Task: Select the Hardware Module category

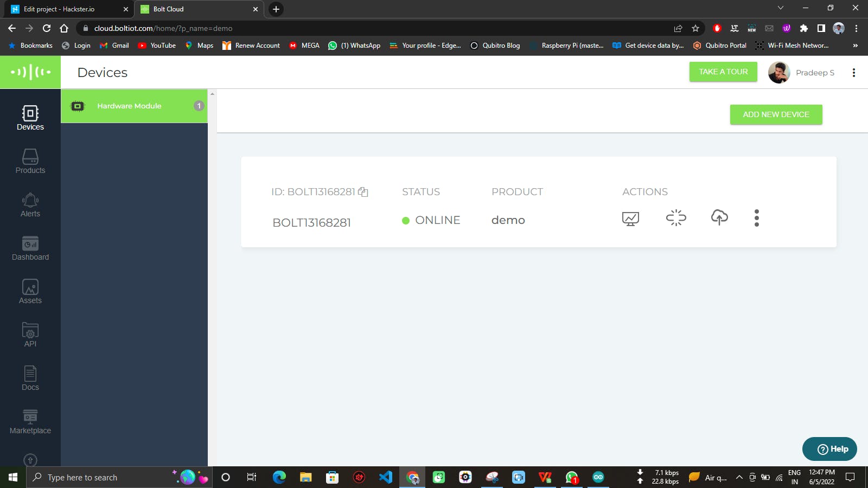Action: pyautogui.click(x=134, y=106)
